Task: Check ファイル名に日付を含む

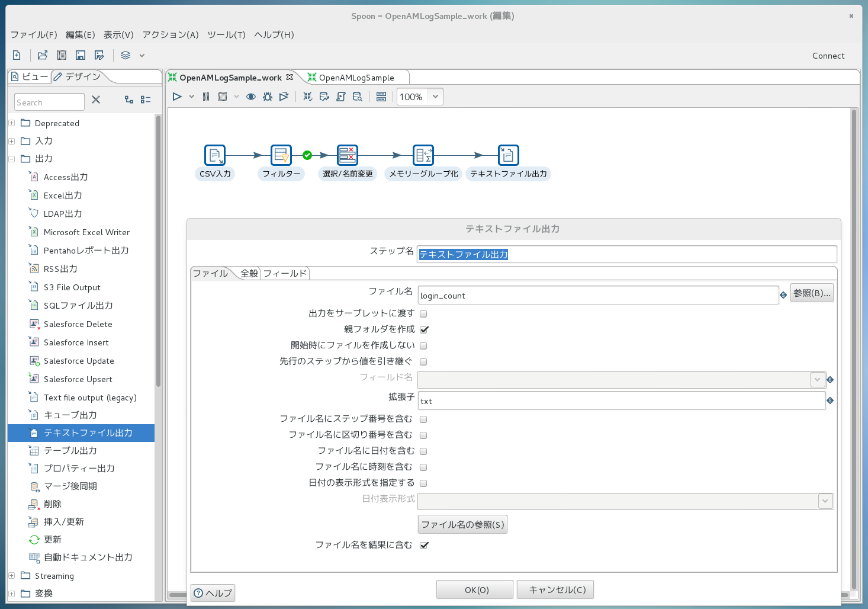Action: pos(423,451)
